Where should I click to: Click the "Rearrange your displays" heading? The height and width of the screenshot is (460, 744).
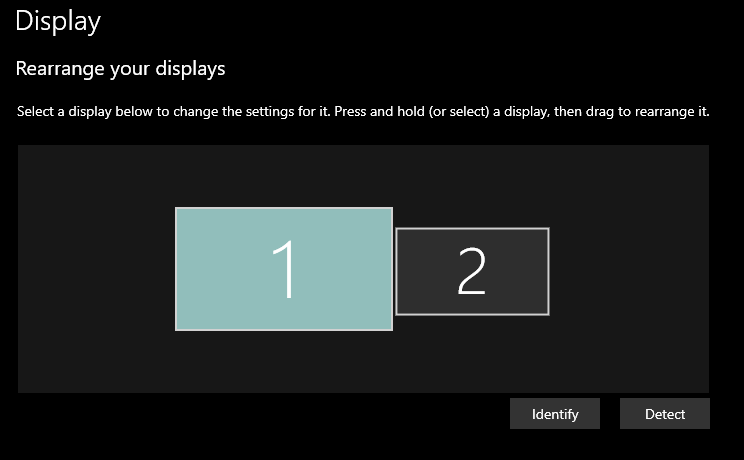[120, 69]
